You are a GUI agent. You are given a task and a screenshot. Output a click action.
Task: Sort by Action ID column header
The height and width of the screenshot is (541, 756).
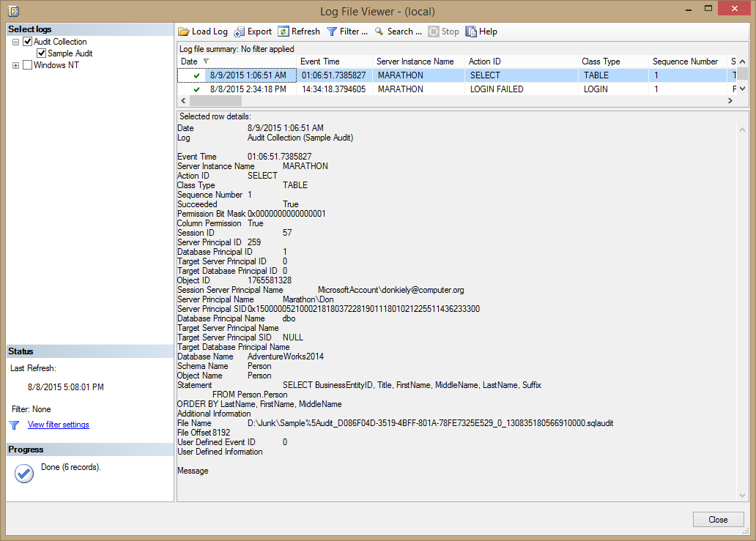point(521,61)
